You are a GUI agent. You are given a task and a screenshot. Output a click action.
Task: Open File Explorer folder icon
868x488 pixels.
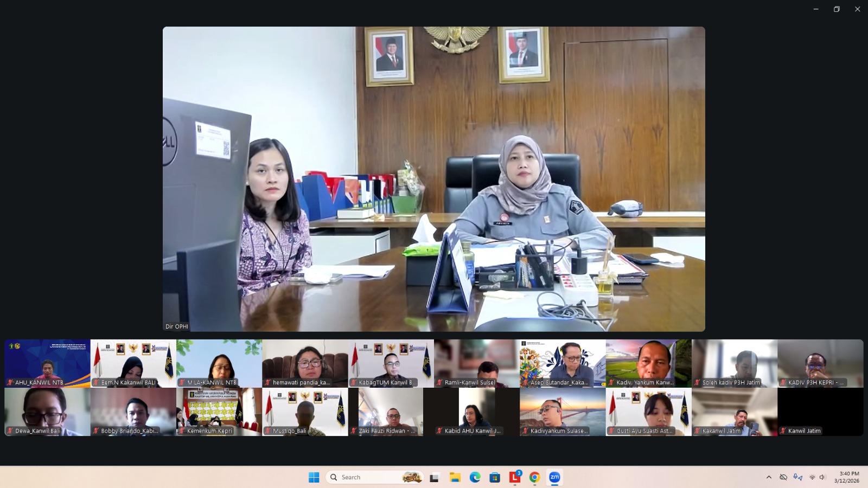point(455,477)
